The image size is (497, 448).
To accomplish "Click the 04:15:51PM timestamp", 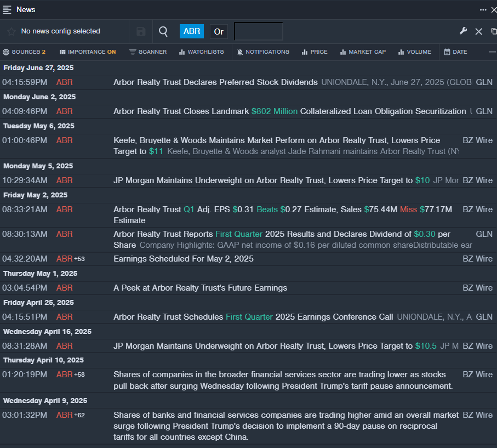I will tap(25, 317).
